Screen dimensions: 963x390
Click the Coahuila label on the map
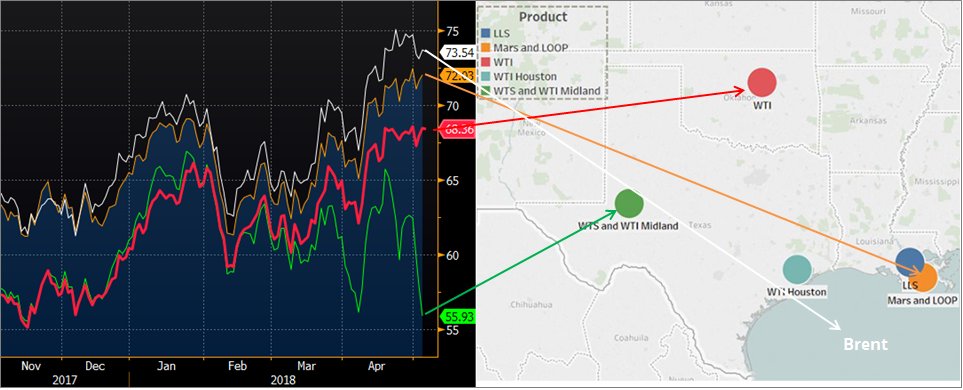(x=631, y=338)
